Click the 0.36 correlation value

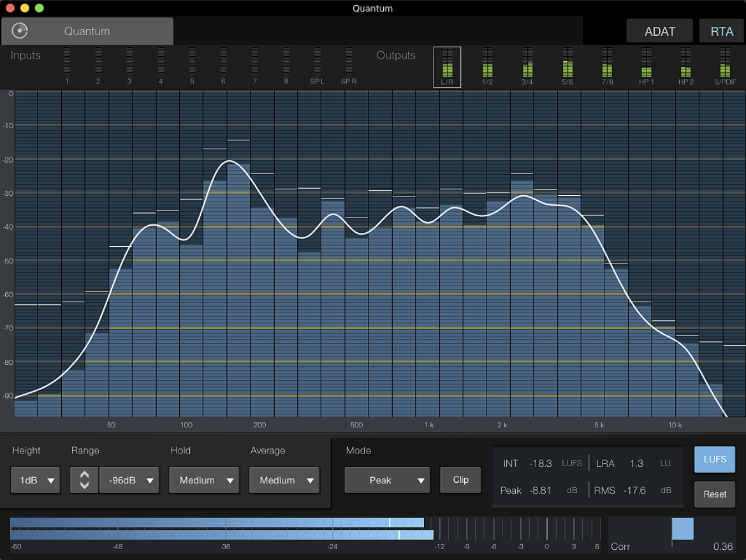722,547
